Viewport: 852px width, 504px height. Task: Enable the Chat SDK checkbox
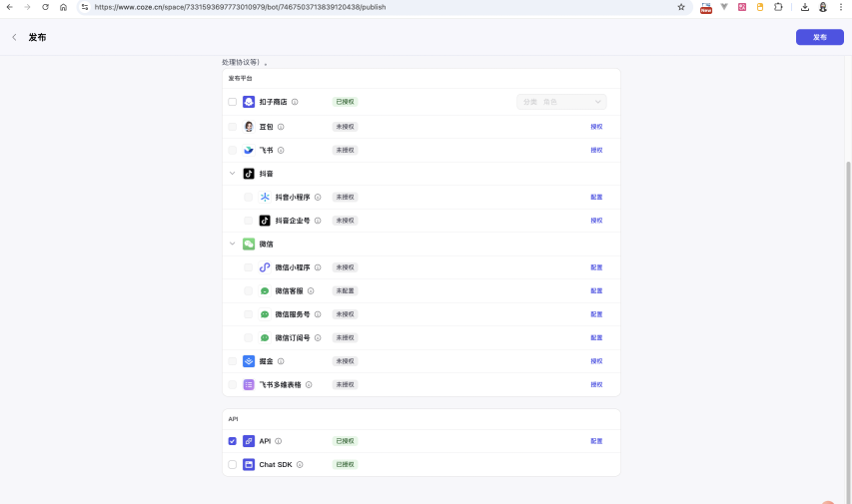pos(233,465)
